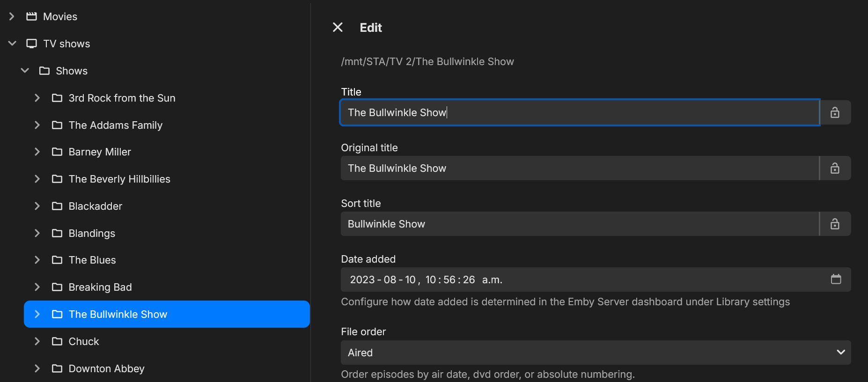Expand the Movies library node
This screenshot has width=868, height=382.
click(12, 16)
